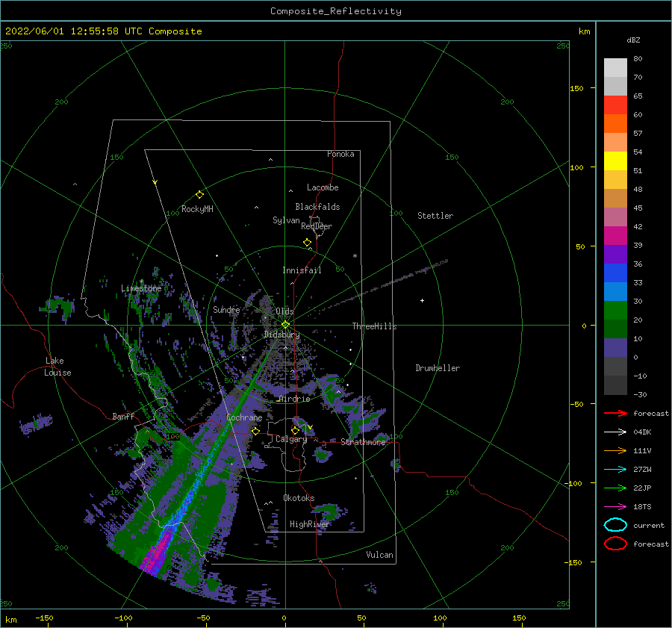The image size is (672, 628).
Task: Click the Blackfalds label
Action: (317, 207)
